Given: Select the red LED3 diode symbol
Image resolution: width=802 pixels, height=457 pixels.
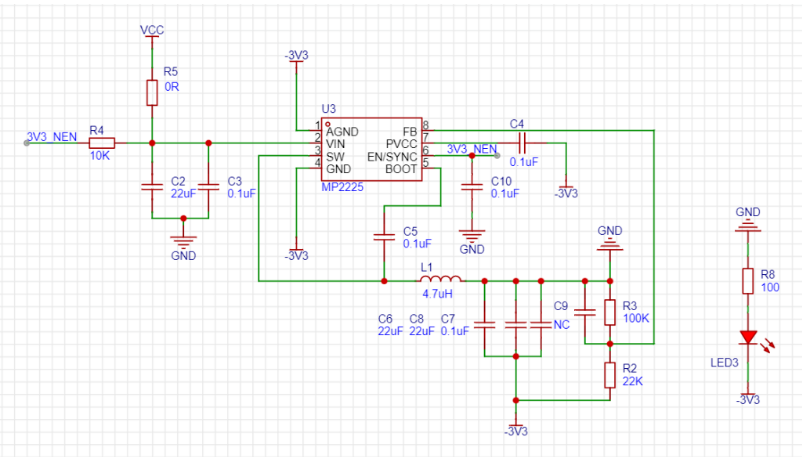Looking at the screenshot, I should tap(747, 341).
